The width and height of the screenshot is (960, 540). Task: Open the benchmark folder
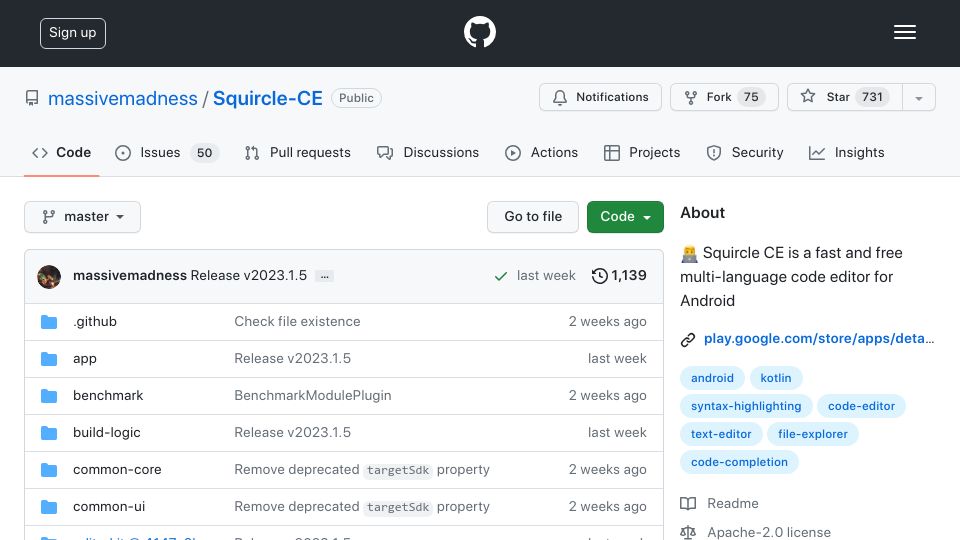[x=108, y=396]
